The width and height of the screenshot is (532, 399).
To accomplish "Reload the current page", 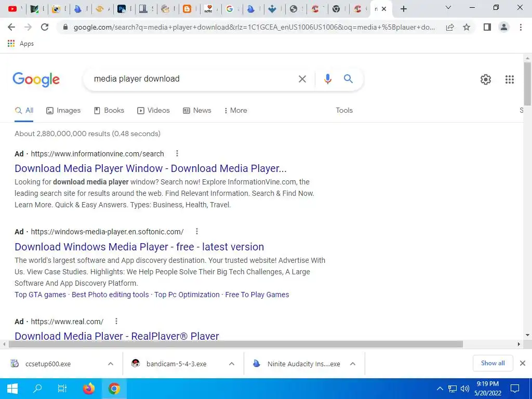I will 45,27.
